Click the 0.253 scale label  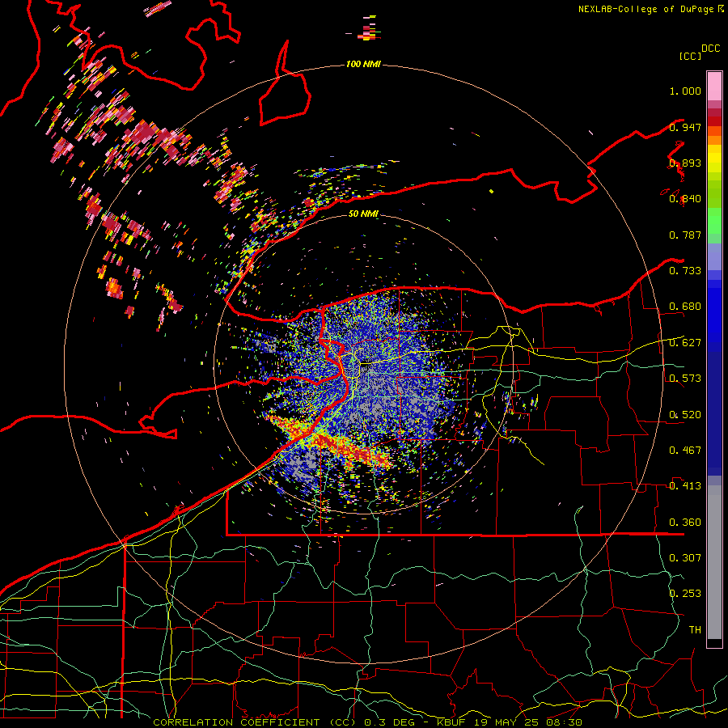pyautogui.click(x=685, y=594)
